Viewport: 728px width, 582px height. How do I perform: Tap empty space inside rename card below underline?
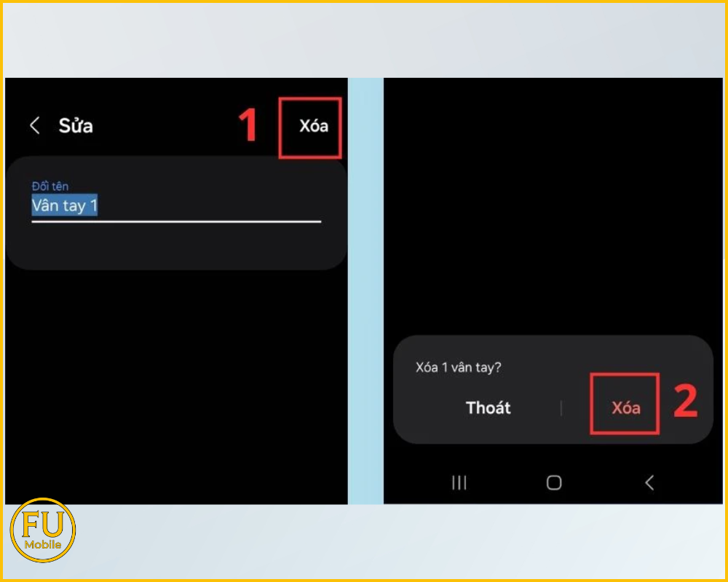click(175, 246)
